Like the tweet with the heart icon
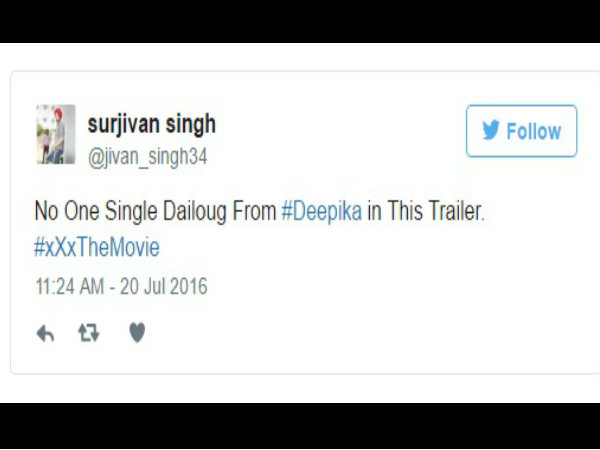 (x=137, y=332)
